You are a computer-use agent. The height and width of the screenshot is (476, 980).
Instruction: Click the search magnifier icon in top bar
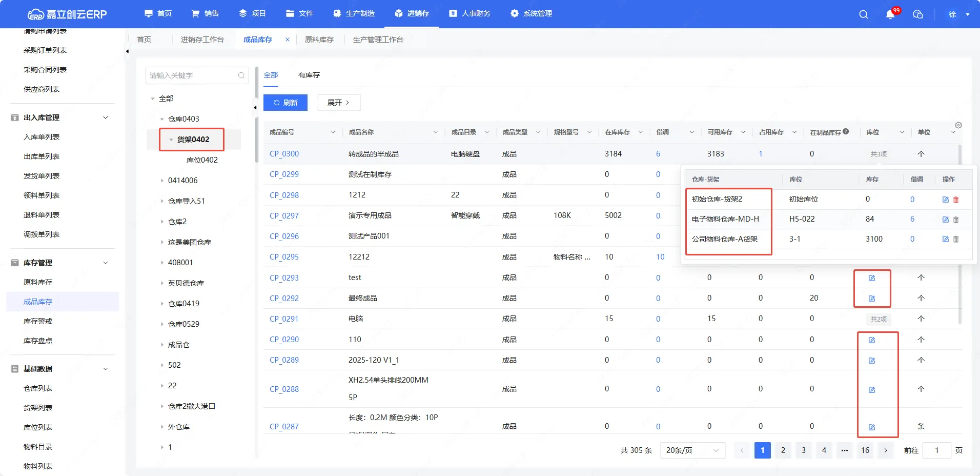[x=864, y=14]
